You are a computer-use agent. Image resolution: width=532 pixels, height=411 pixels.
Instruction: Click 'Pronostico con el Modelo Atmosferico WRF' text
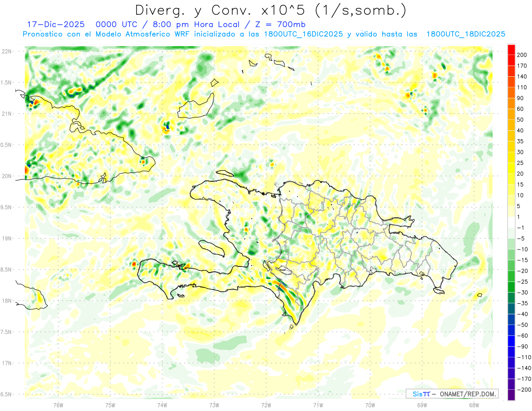pos(107,34)
